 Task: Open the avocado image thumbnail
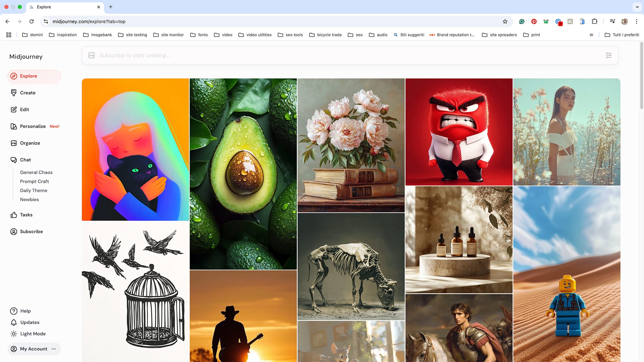(243, 174)
